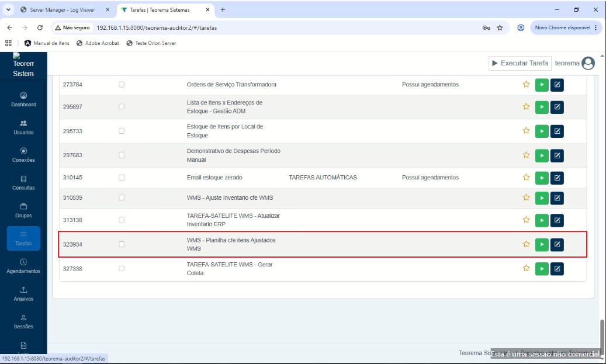Open the Adobe Acrobat bookmark
Image resolution: width=606 pixels, height=364 pixels.
[x=98, y=43]
